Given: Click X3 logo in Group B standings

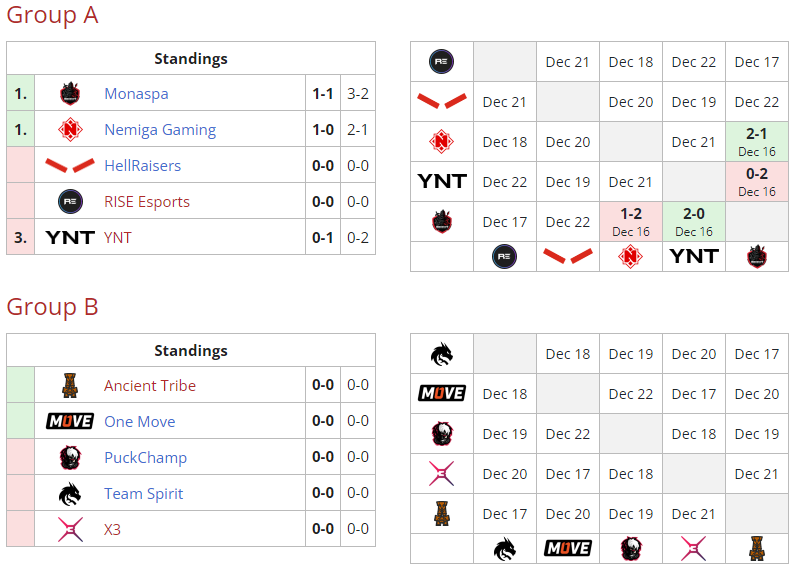Looking at the screenshot, I should (x=69, y=529).
